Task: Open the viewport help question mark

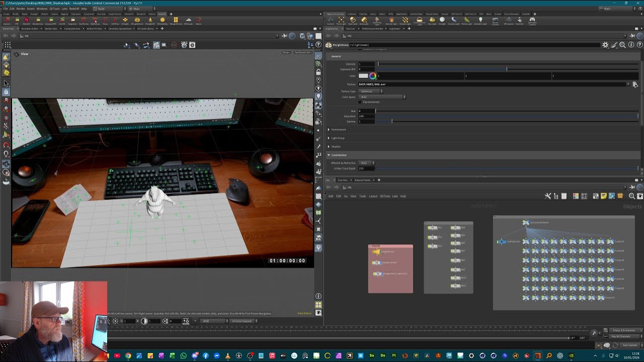Action: 318,45
